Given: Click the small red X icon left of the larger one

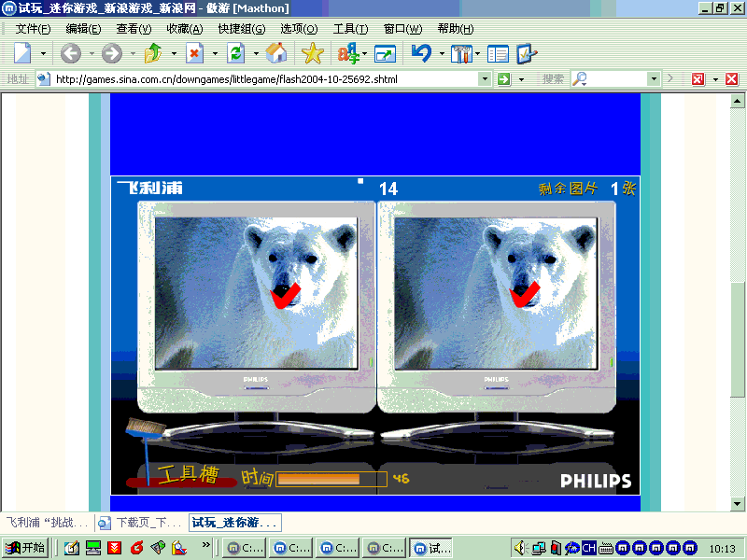Looking at the screenshot, I should click(x=698, y=79).
